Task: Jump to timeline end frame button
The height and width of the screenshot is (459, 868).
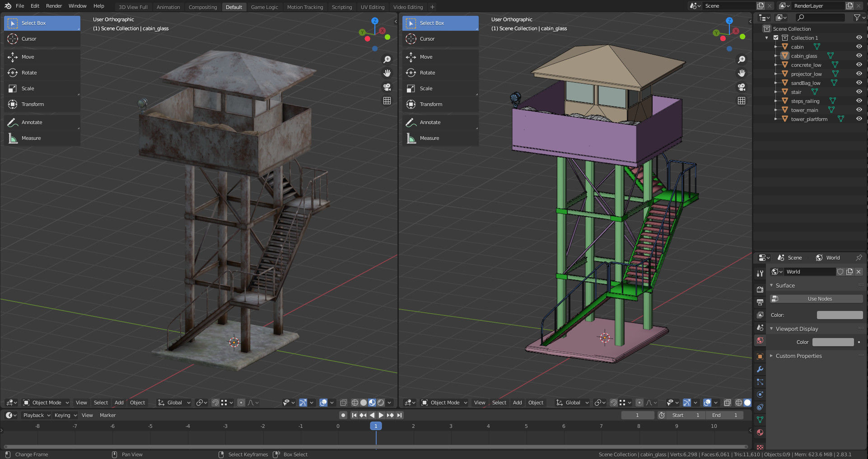Action: click(x=399, y=415)
